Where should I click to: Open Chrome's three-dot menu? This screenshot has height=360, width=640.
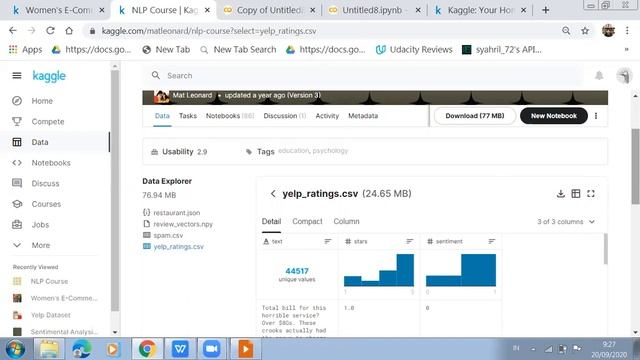[627, 31]
